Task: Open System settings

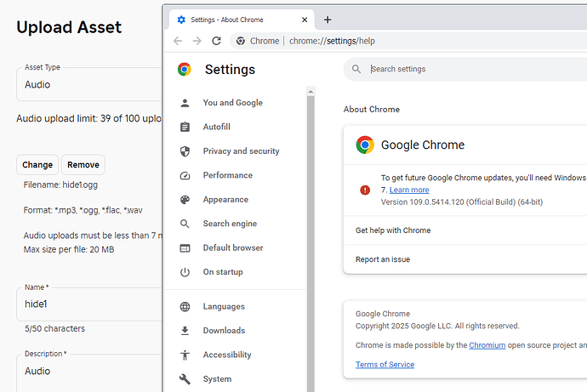Action: 217,379
